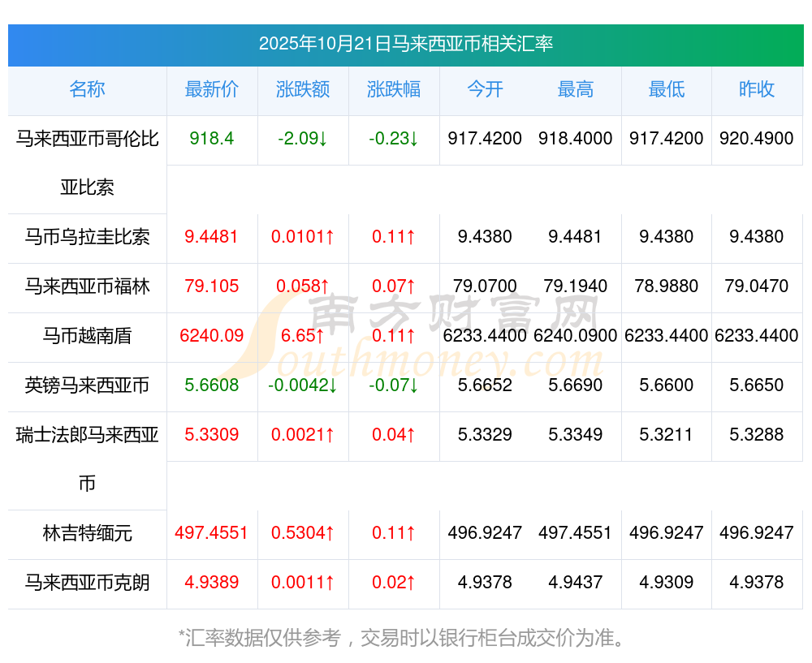Select the 最高 column header
The image size is (812, 663).
576,90
